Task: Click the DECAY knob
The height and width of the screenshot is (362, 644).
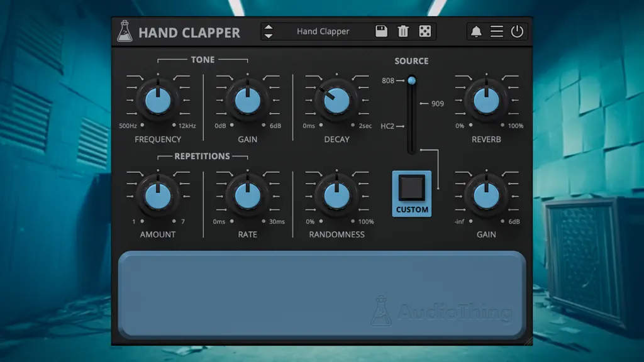Action: 337,101
